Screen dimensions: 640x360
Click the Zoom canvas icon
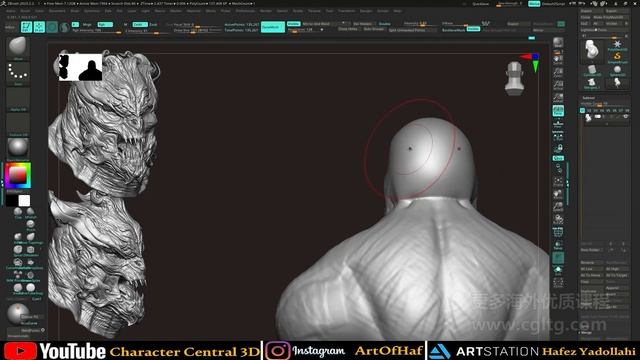[558, 73]
